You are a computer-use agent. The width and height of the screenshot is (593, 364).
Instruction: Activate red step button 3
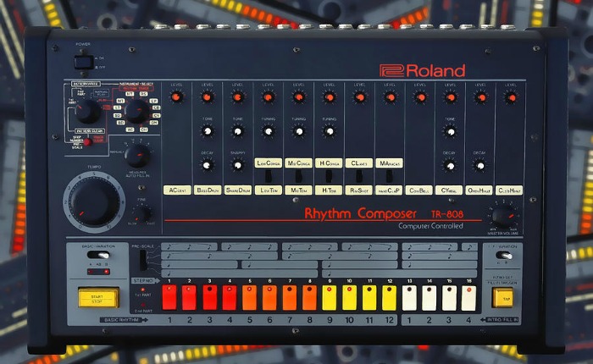pos(209,297)
